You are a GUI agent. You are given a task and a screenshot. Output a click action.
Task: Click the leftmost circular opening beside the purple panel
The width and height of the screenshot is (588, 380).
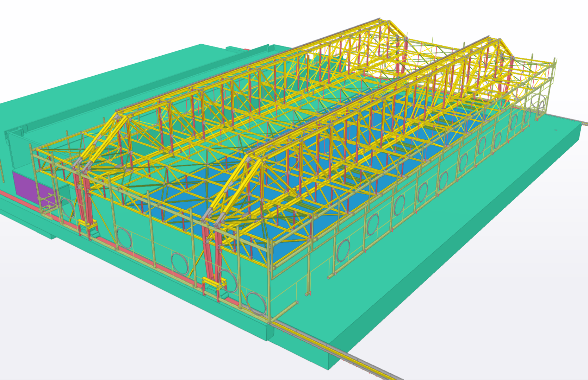tap(67, 208)
